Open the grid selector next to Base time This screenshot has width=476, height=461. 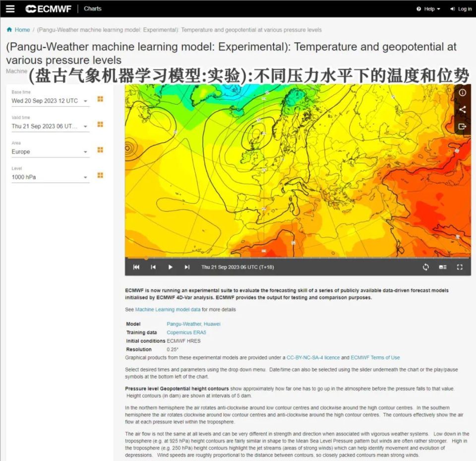point(100,99)
